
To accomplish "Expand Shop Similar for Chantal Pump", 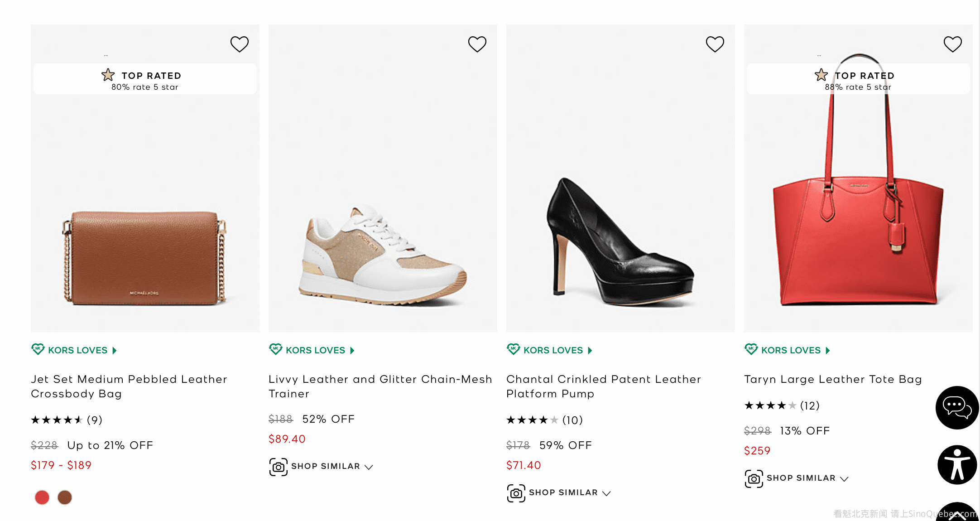I will [x=569, y=493].
